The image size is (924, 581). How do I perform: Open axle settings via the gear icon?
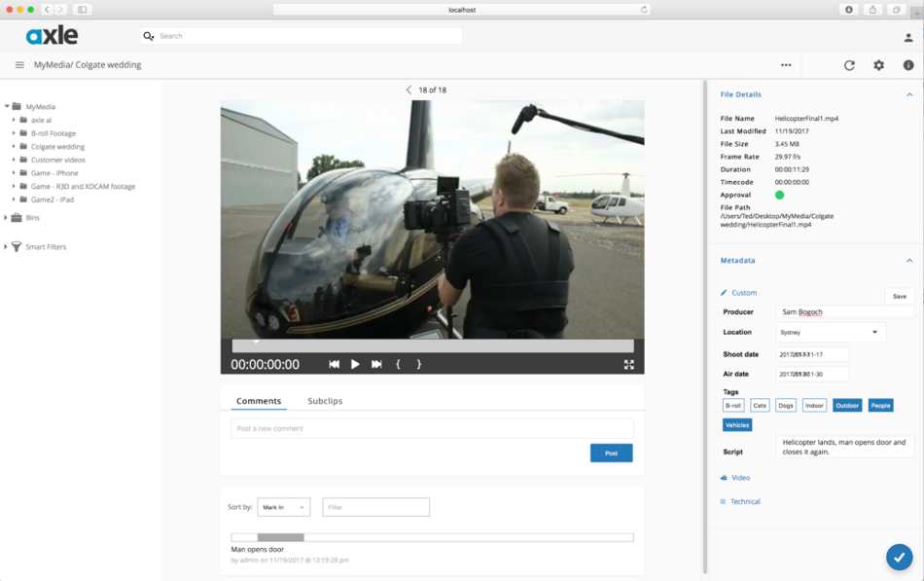[x=878, y=65]
